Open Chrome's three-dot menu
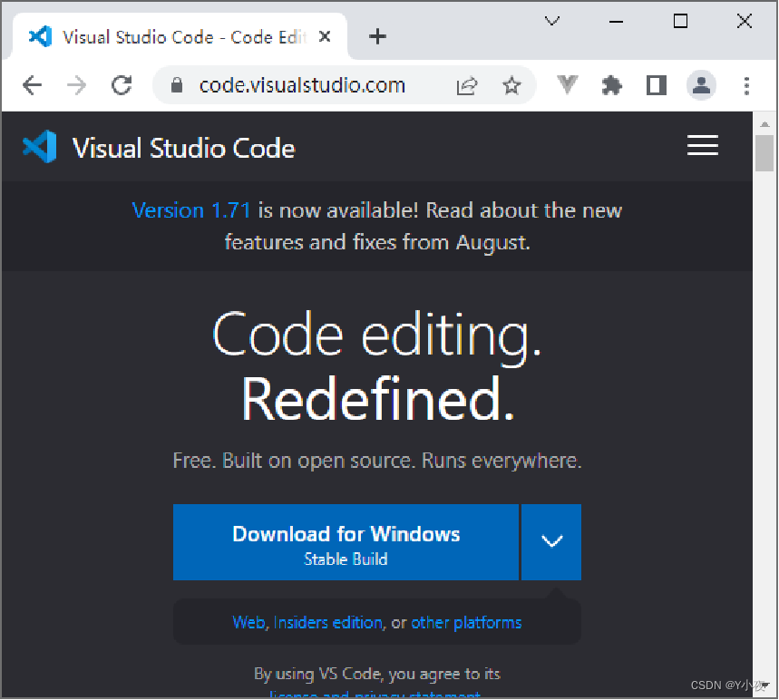 (x=746, y=86)
